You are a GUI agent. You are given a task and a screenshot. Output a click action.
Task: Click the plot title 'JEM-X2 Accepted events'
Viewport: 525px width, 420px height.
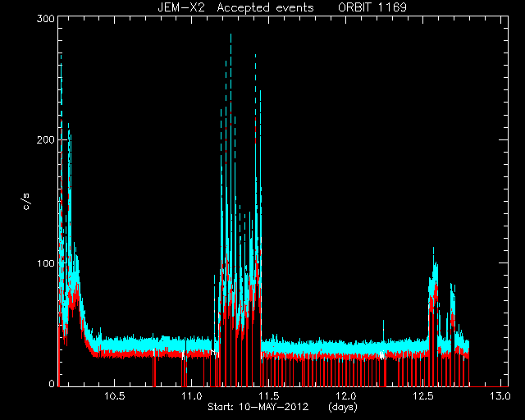click(x=235, y=7)
